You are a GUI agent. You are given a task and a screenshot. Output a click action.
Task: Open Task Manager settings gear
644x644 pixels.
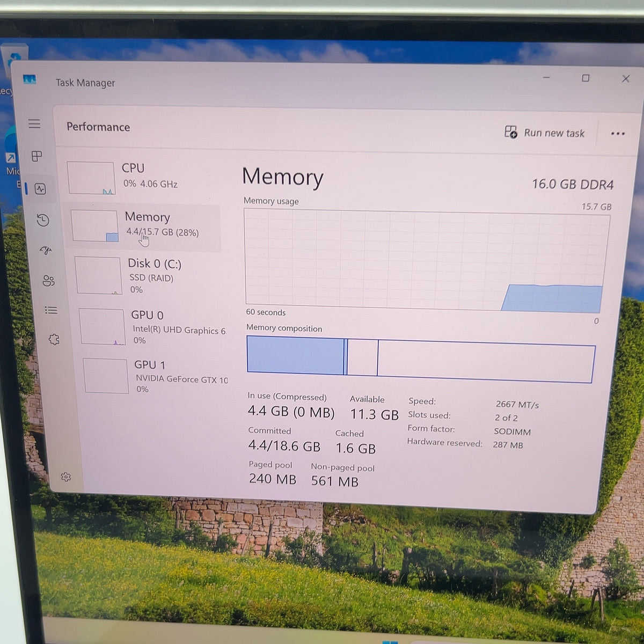(x=66, y=477)
